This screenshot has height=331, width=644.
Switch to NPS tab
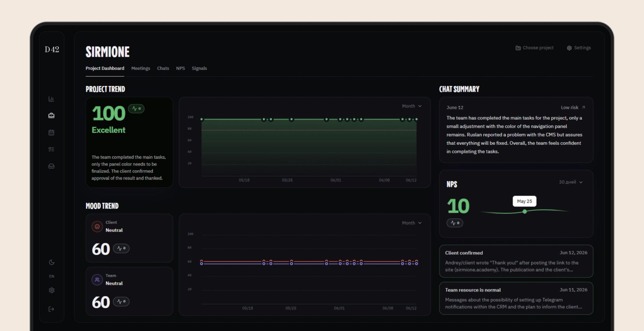[180, 68]
